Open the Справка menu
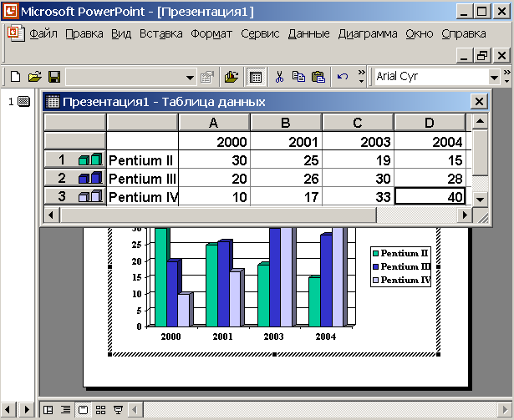Viewport: 514px width, 420px height. 464,33
